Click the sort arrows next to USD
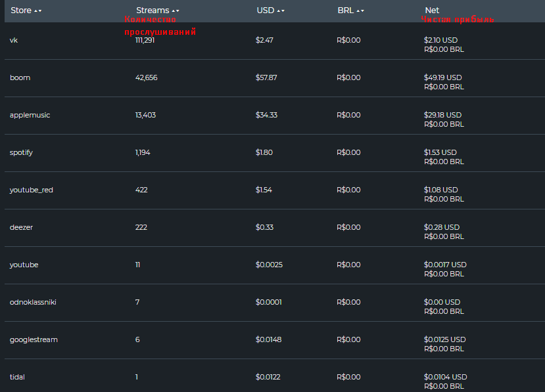The height and width of the screenshot is (392, 545). coord(281,11)
